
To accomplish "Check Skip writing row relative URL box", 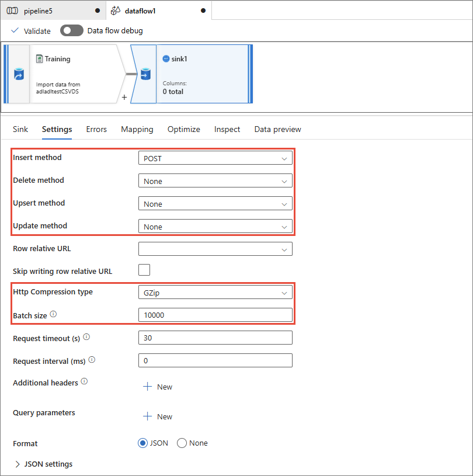I will tap(144, 270).
